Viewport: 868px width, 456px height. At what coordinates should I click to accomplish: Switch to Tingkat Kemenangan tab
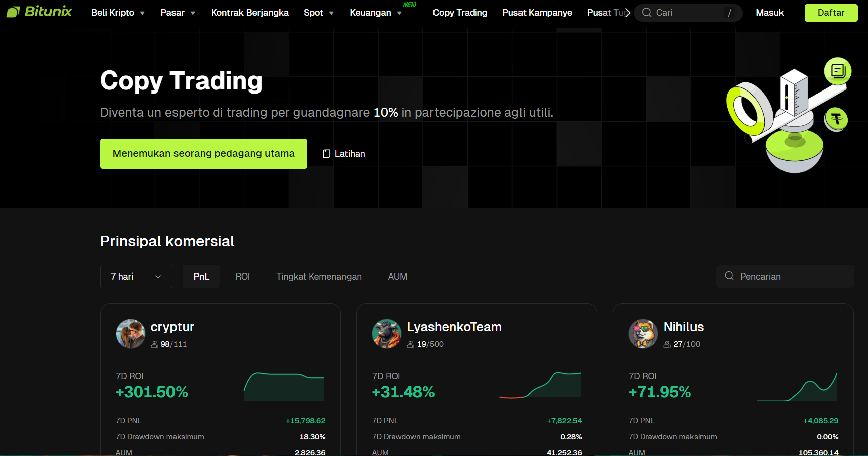point(319,277)
